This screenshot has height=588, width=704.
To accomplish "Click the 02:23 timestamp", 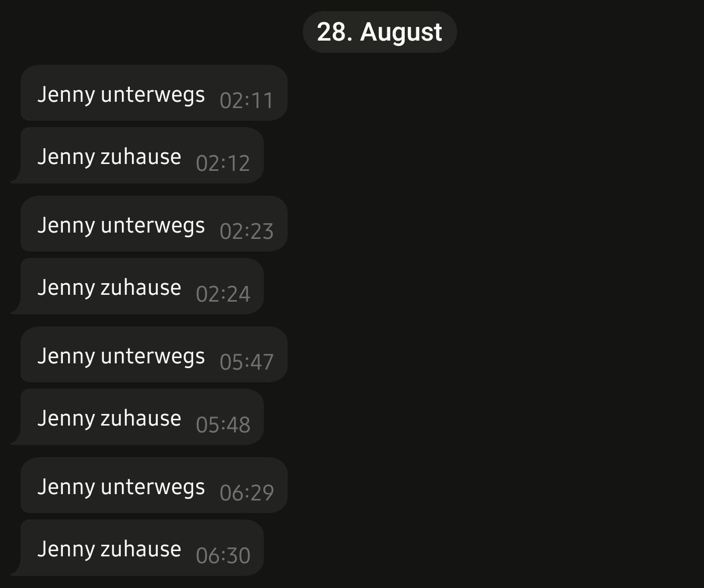I will coord(246,231).
